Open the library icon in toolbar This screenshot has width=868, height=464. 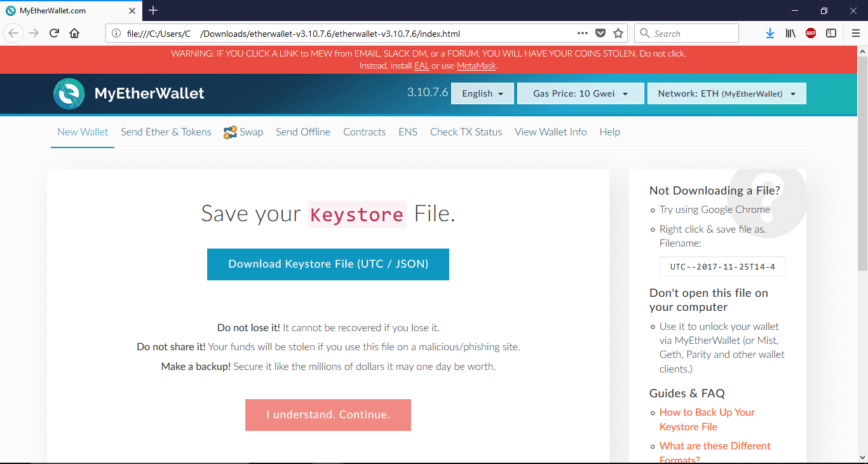[x=790, y=34]
